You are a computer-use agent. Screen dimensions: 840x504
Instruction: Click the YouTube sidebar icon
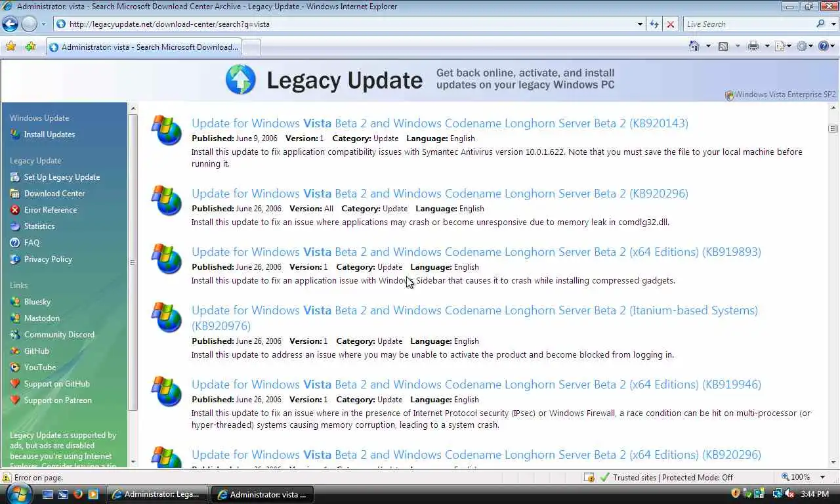15,367
